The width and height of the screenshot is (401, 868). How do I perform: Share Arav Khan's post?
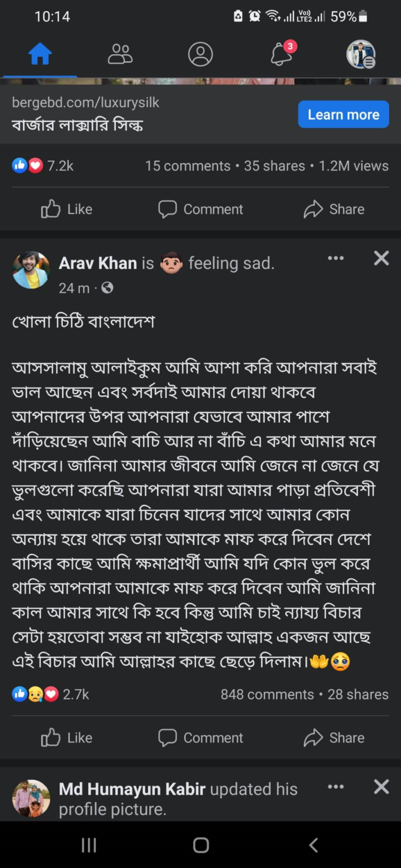[x=334, y=738]
